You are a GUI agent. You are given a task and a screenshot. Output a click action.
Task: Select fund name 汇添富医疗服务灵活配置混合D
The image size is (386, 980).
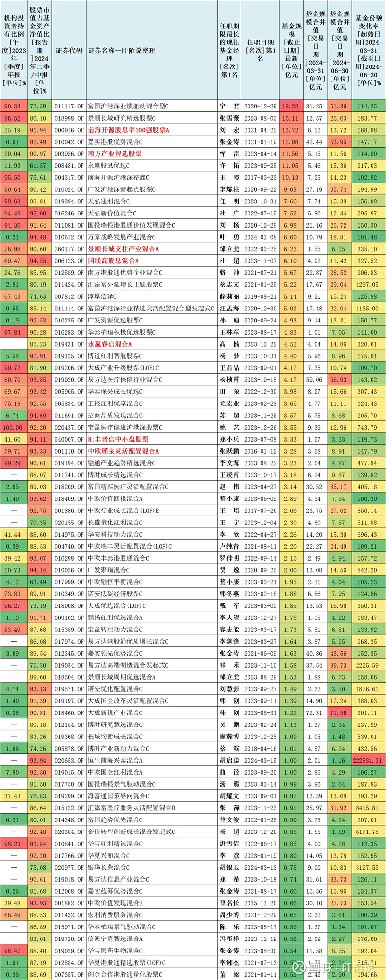[132, 808]
